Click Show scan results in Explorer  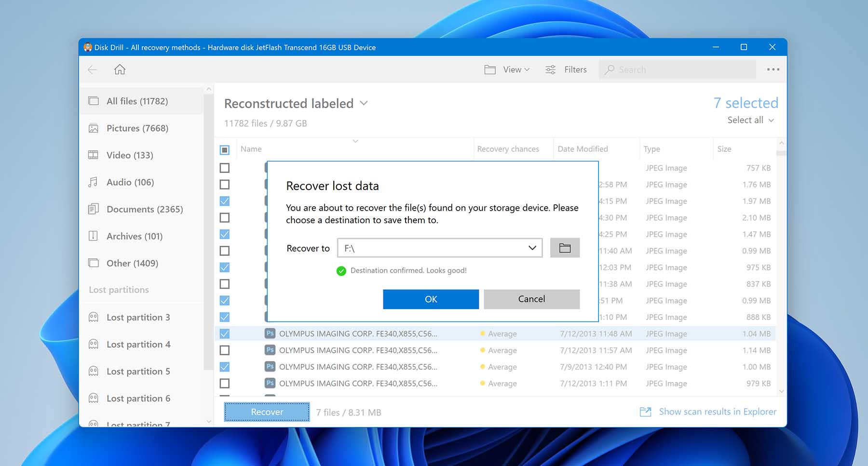[x=718, y=412]
